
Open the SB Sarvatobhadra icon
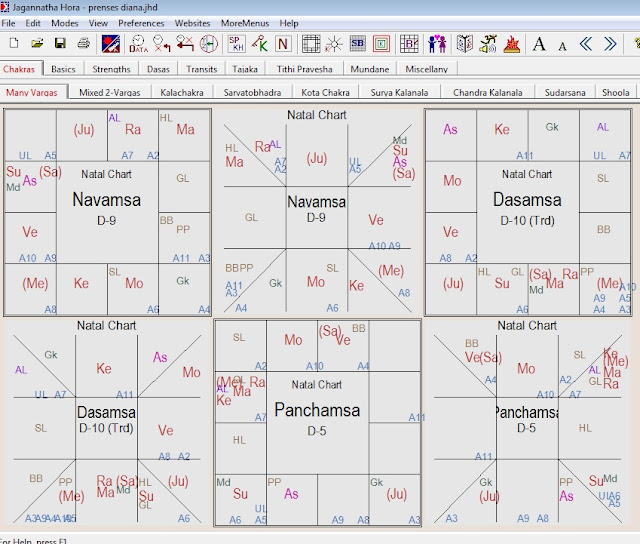(358, 44)
